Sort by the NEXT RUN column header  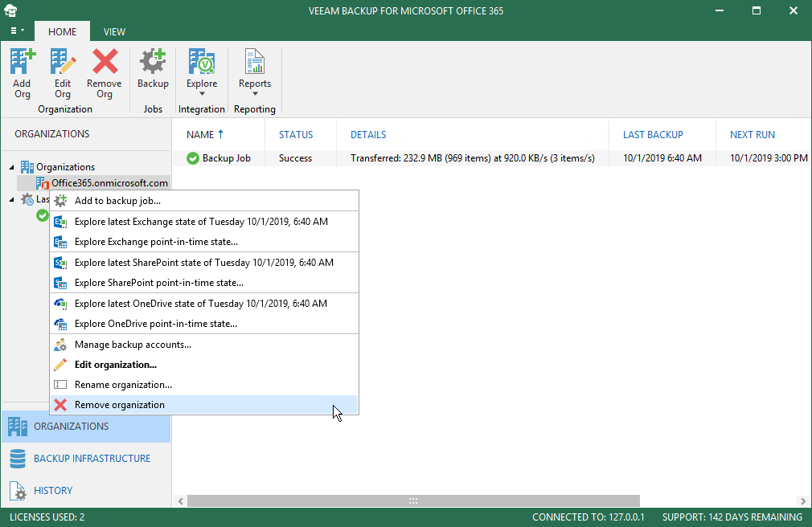click(x=763, y=135)
